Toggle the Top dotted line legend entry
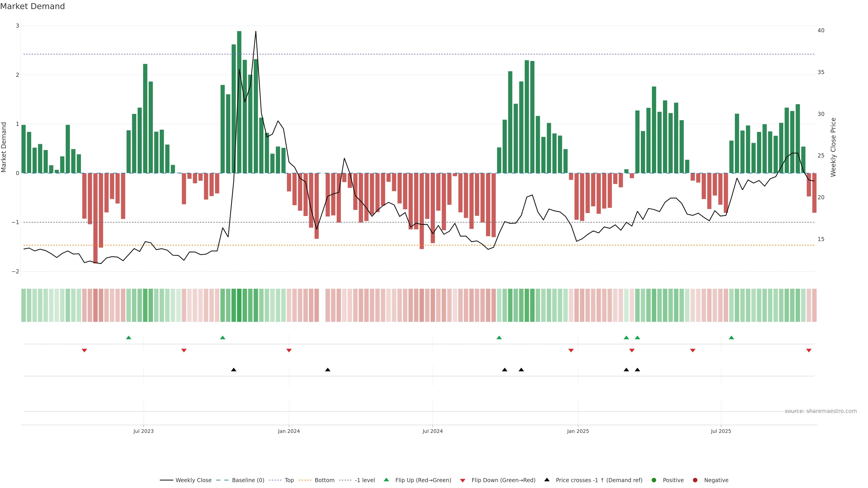Viewport: 868px width, 488px height. click(289, 480)
